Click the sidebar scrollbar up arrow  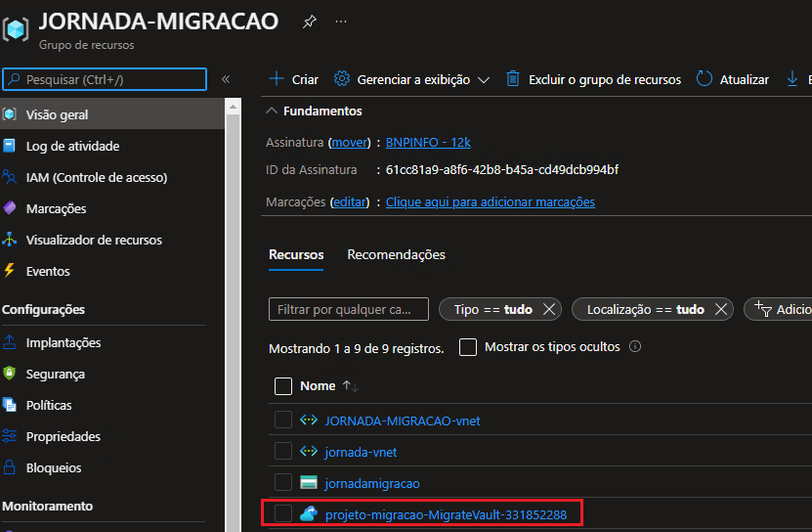(x=233, y=107)
